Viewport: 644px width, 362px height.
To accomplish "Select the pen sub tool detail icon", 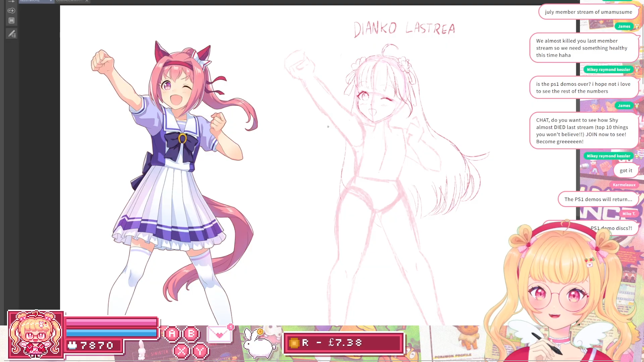I will click(x=12, y=34).
